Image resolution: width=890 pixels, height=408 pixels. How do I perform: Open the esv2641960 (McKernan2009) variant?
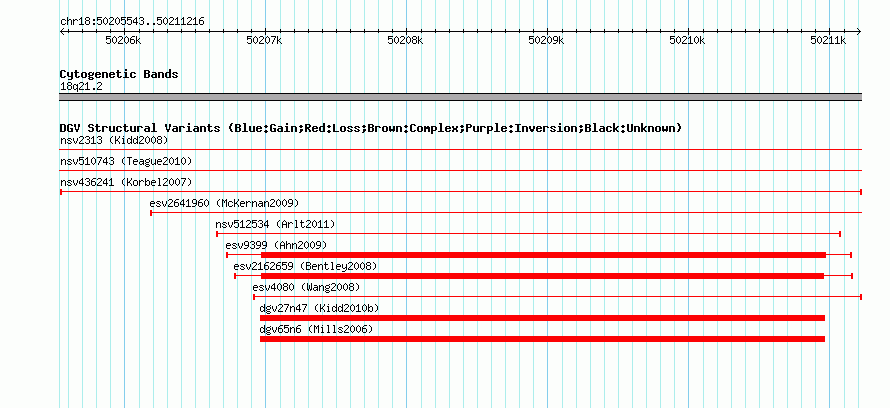tap(224, 203)
